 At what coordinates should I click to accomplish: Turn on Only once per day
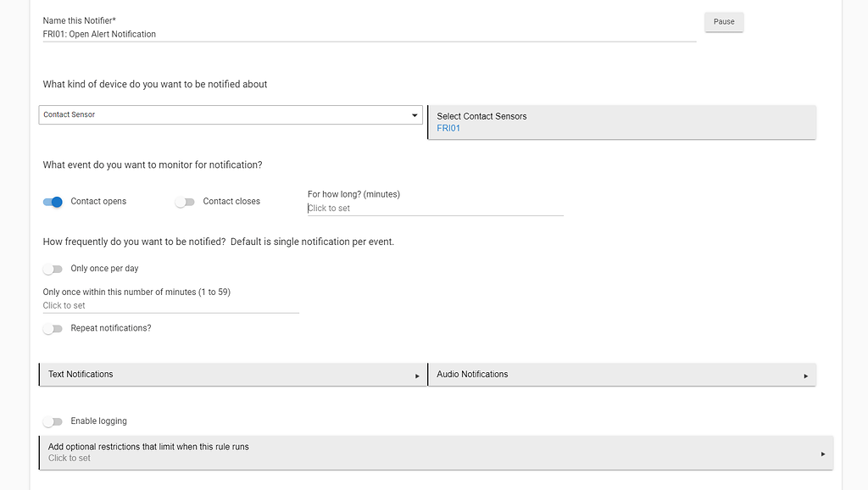(53, 268)
